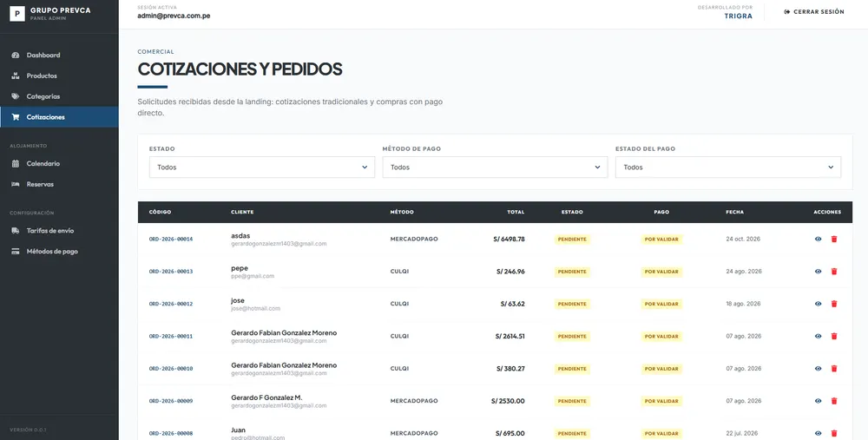Click total S/ 2530.00

click(508, 401)
